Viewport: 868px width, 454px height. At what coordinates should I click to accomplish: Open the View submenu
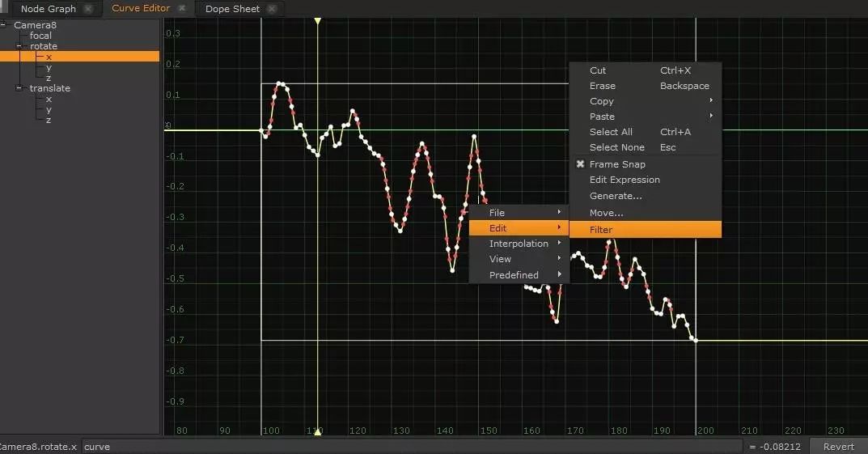click(x=519, y=259)
